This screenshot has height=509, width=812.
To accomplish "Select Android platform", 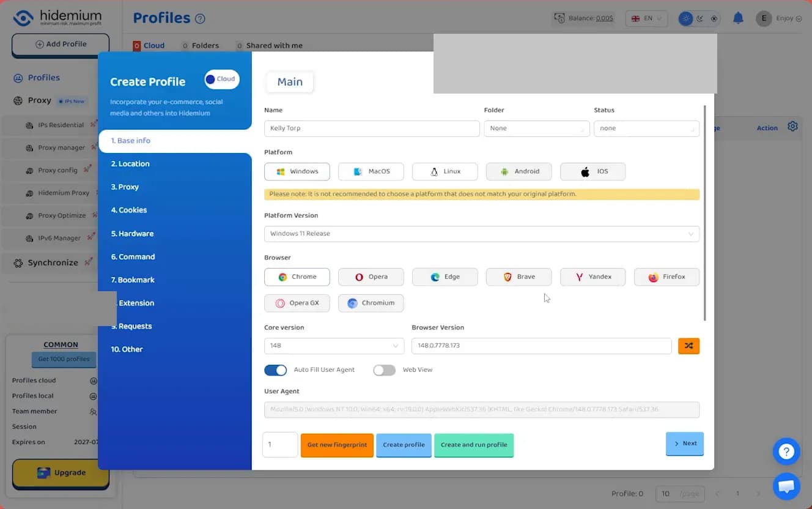I will pyautogui.click(x=519, y=171).
